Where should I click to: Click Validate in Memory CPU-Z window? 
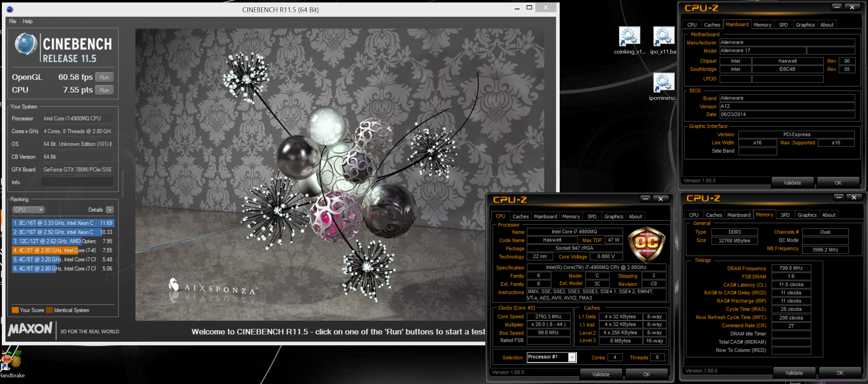click(794, 373)
